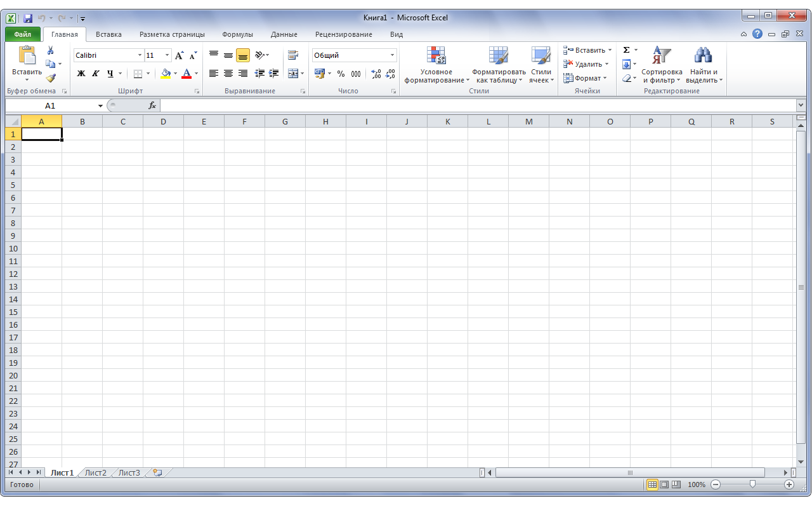This screenshot has height=508, width=812.
Task: Click the Найти и выделить binoculars
Action: pos(704,65)
